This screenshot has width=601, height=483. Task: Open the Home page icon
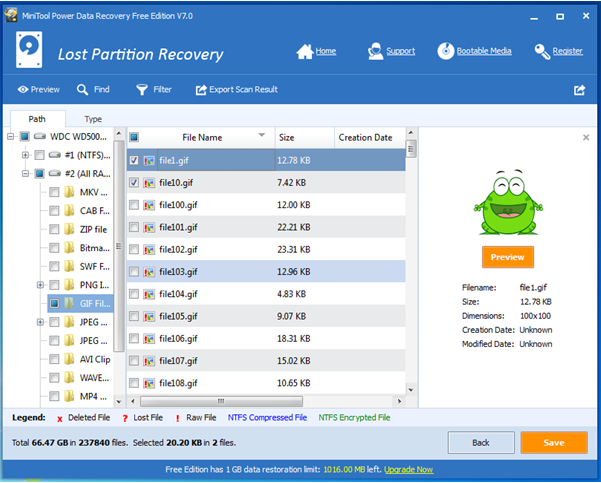pos(305,51)
